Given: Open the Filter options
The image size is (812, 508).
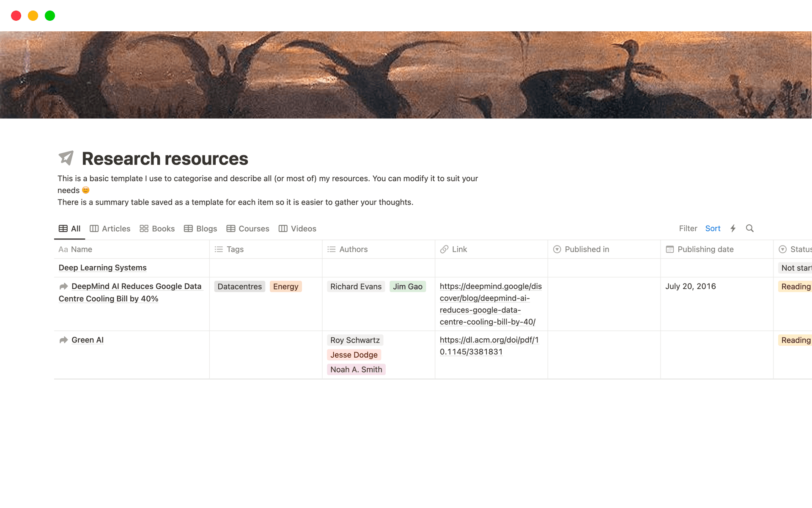Looking at the screenshot, I should [x=688, y=229].
